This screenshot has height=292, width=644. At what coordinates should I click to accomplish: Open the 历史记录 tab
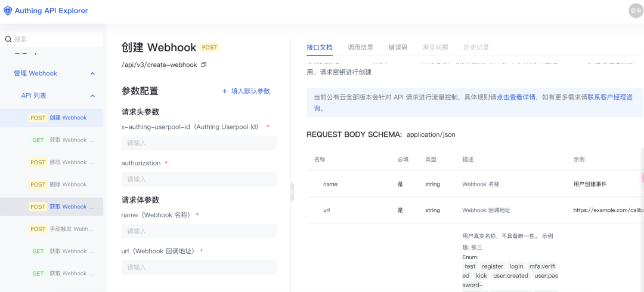coord(476,47)
